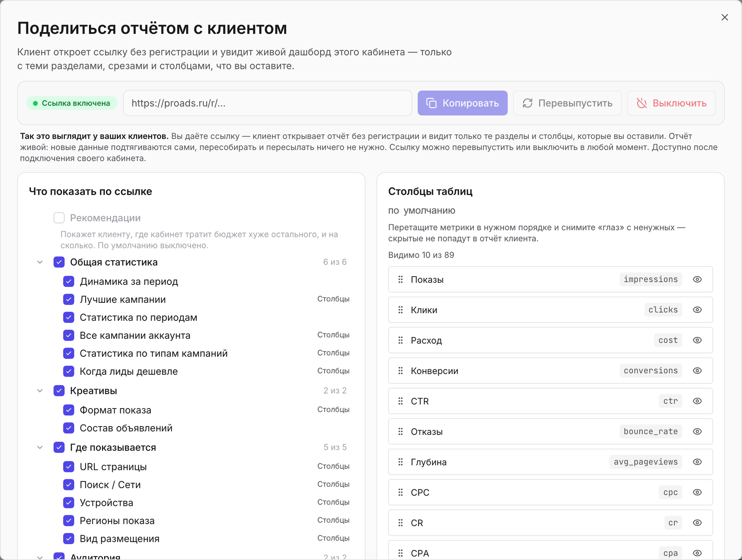Image resolution: width=742 pixels, height=560 pixels.
Task: Click the impressions code tag
Action: click(651, 279)
